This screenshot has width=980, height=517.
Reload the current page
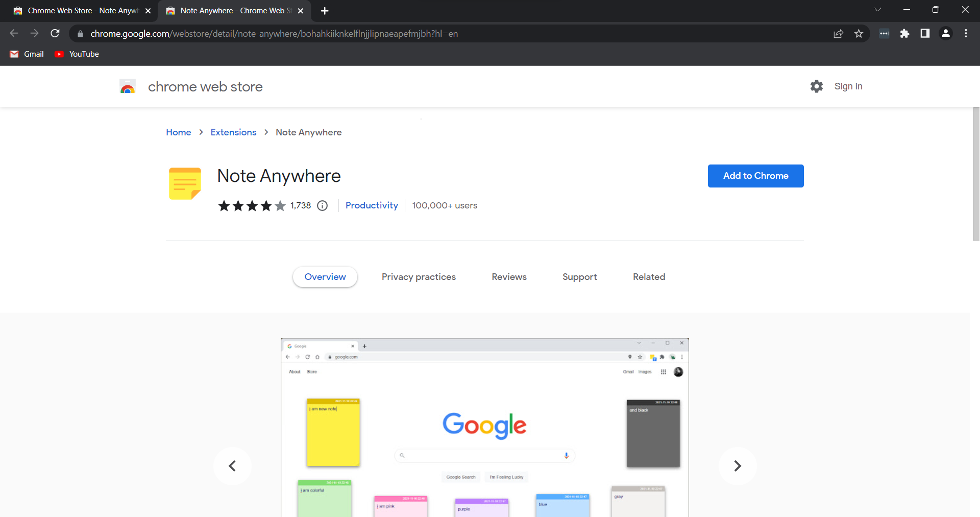(x=55, y=33)
